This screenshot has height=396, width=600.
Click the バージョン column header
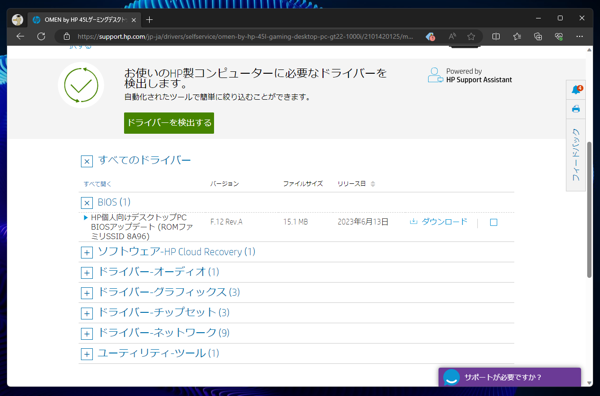(224, 184)
